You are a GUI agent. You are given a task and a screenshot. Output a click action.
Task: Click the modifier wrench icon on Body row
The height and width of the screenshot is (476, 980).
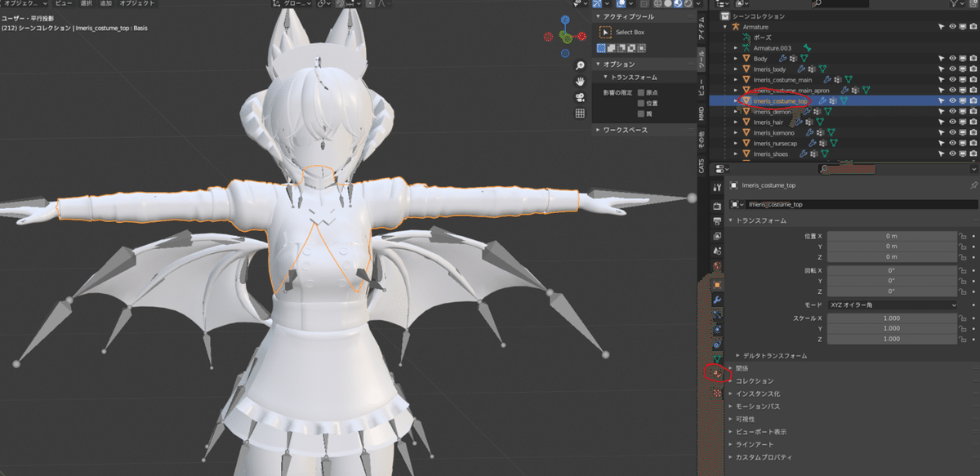[x=783, y=59]
